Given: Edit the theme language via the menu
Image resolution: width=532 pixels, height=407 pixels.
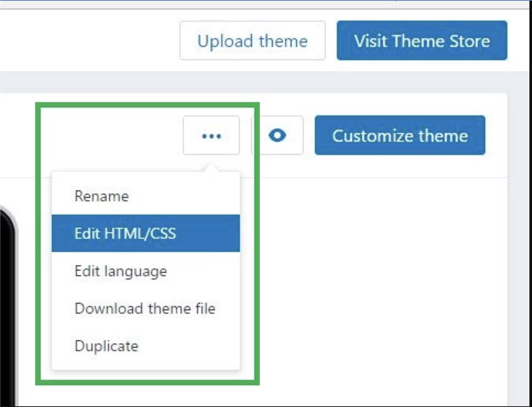Looking at the screenshot, I should click(x=121, y=271).
